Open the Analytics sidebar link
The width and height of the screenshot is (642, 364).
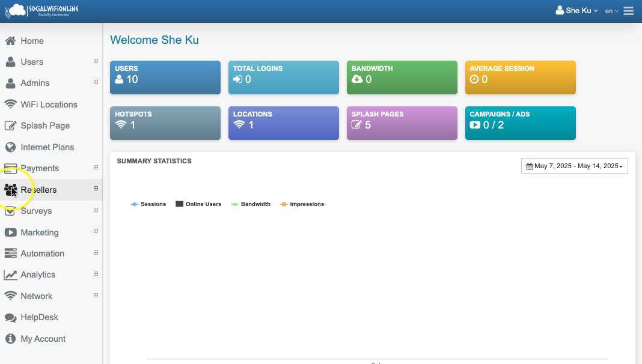click(x=38, y=275)
